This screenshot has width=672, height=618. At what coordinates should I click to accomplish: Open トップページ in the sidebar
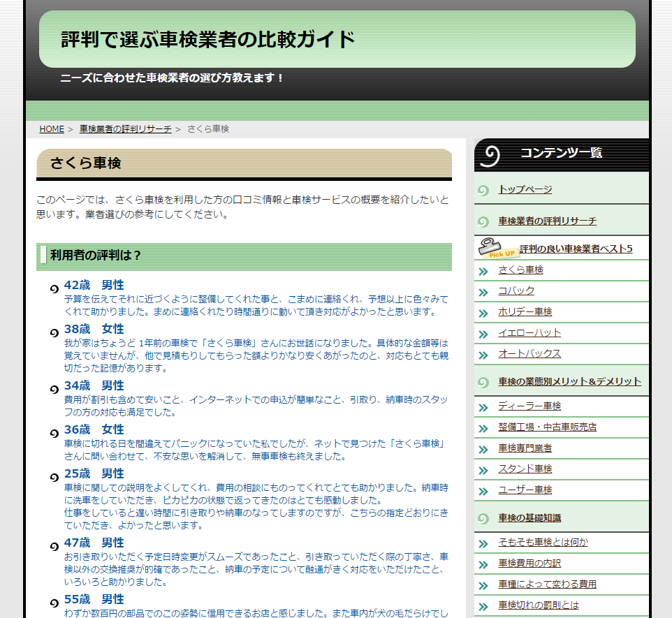pyautogui.click(x=525, y=189)
